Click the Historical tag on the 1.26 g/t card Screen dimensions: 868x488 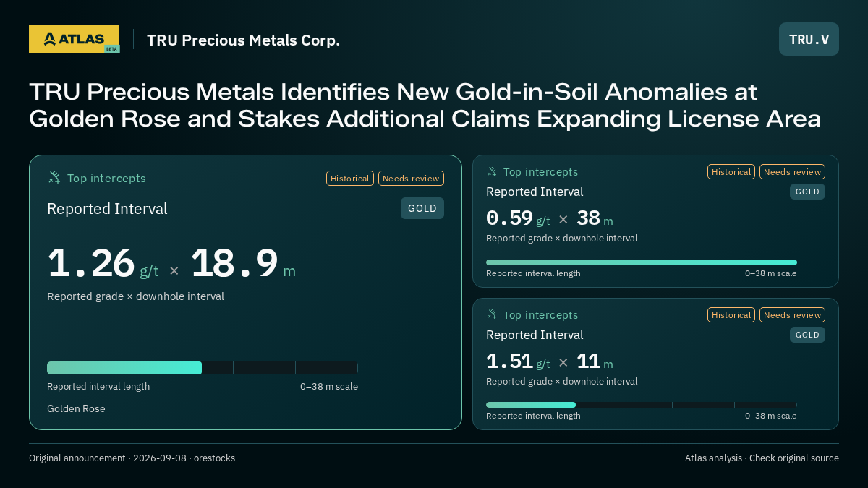[350, 178]
